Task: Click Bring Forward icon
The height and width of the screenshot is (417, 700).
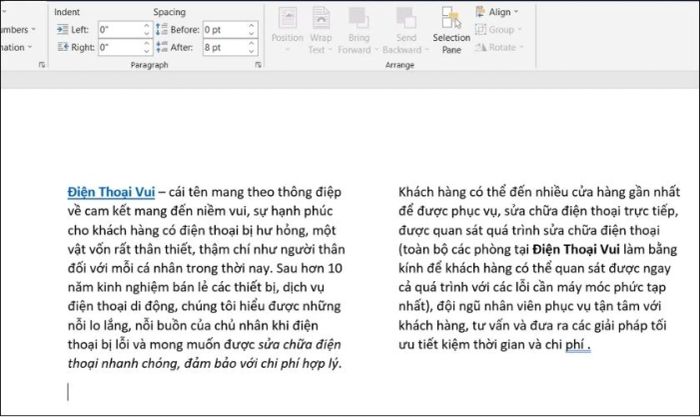Action: click(358, 18)
